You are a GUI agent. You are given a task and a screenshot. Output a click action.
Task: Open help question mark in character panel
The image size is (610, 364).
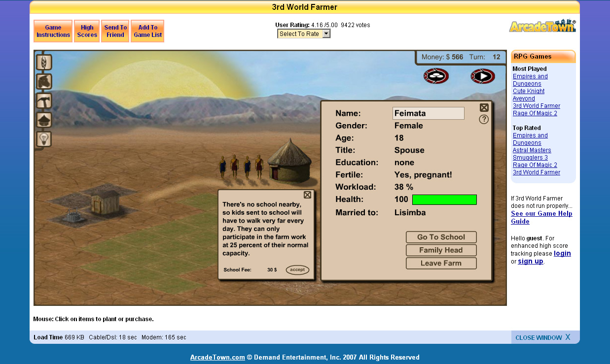[484, 119]
